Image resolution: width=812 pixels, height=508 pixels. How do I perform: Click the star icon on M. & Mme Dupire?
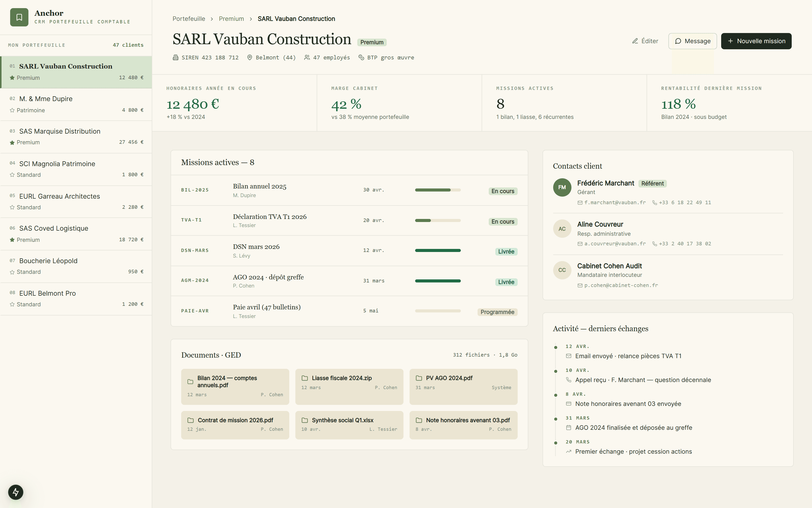(x=12, y=110)
